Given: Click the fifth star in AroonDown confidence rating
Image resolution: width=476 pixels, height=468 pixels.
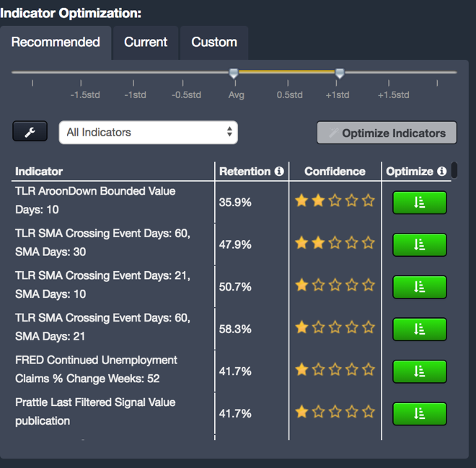Looking at the screenshot, I should coord(369,201).
